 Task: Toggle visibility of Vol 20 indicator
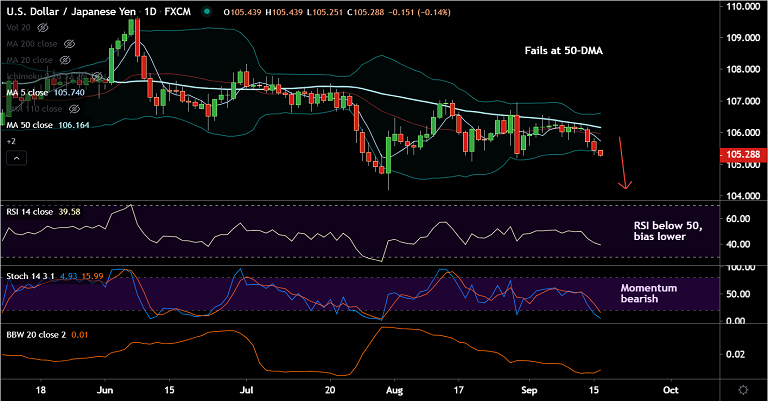click(43, 28)
